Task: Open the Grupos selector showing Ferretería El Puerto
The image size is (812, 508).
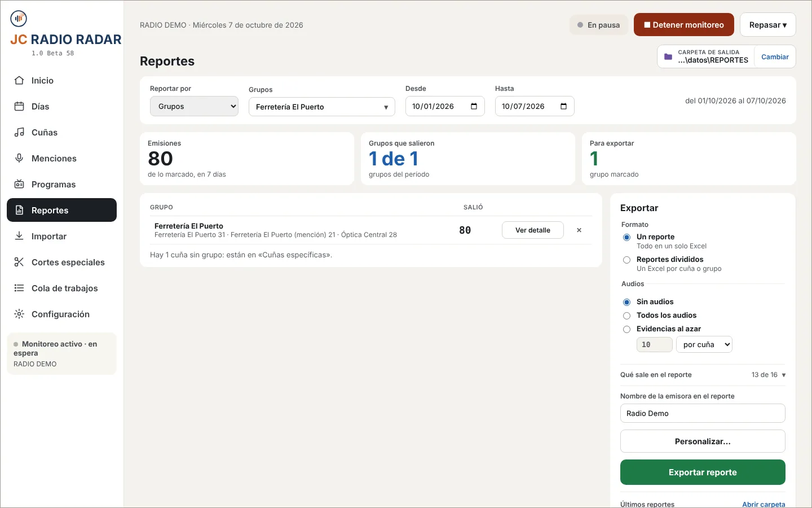Action: point(322,107)
